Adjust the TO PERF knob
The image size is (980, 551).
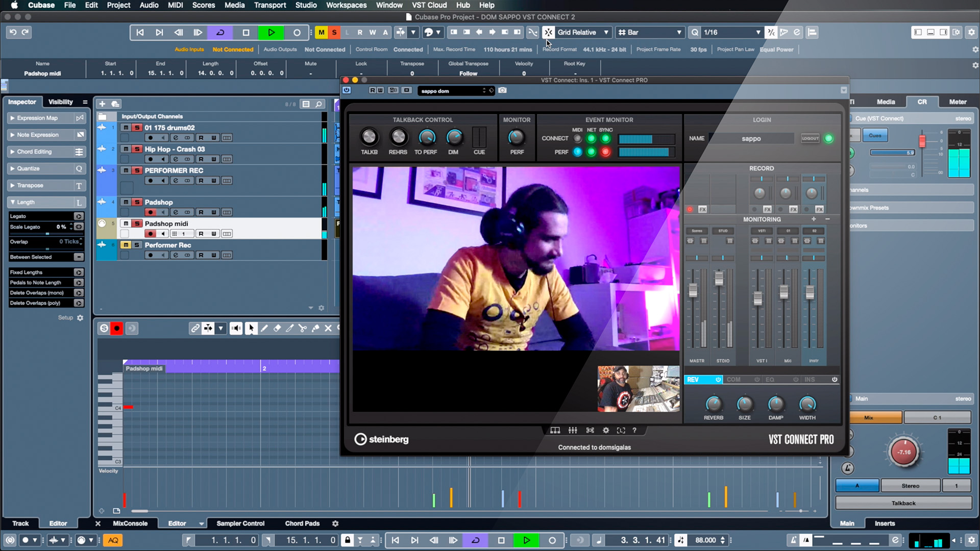(427, 137)
